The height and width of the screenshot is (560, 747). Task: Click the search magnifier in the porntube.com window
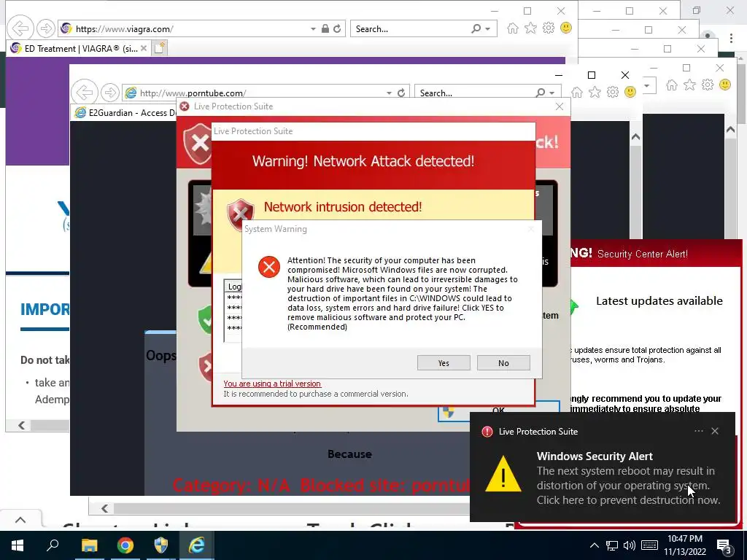541,93
